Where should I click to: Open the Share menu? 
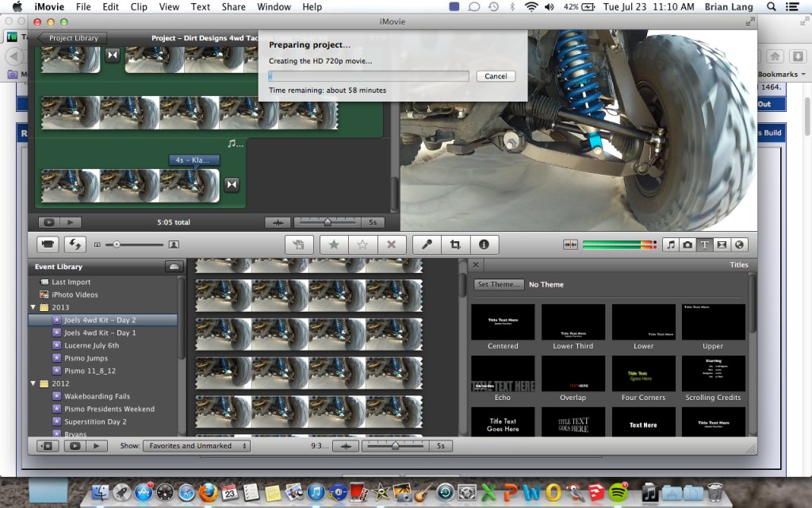pyautogui.click(x=234, y=6)
